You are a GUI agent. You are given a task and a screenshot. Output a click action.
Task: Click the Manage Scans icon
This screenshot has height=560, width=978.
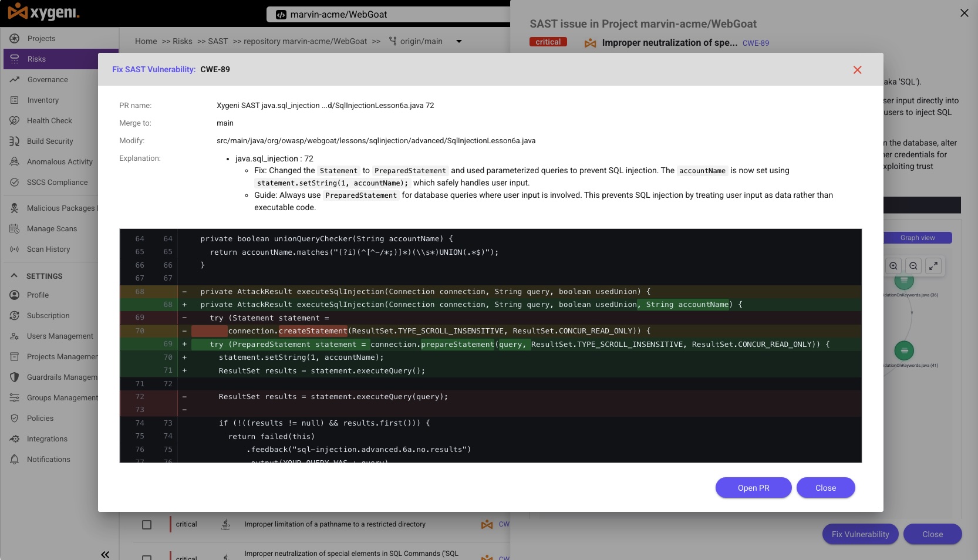15,229
